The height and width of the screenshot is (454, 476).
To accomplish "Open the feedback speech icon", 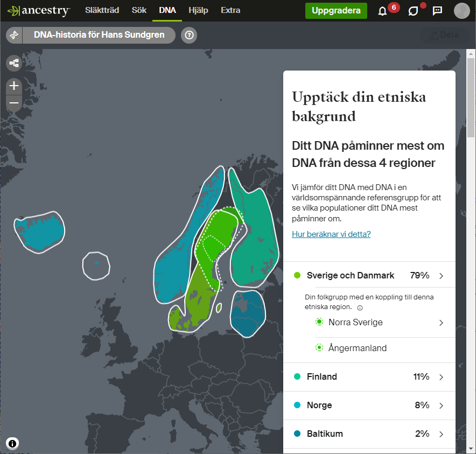I will point(437,11).
